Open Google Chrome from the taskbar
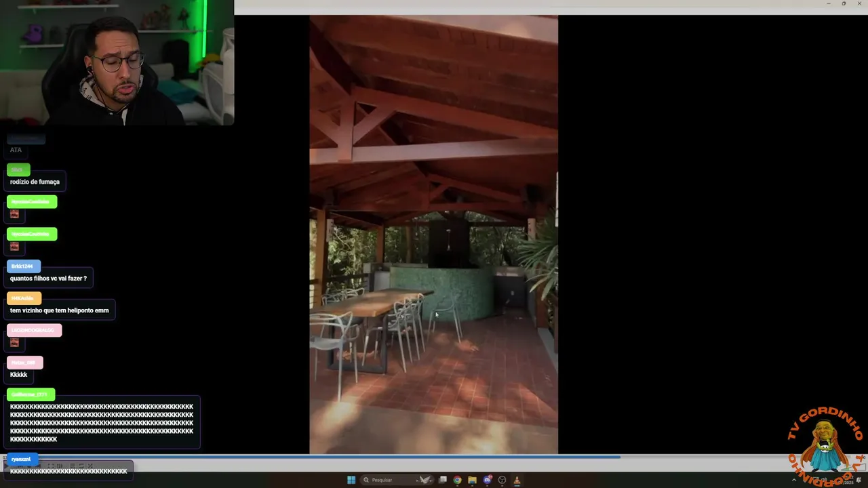Image resolution: width=868 pixels, height=488 pixels. tap(458, 480)
